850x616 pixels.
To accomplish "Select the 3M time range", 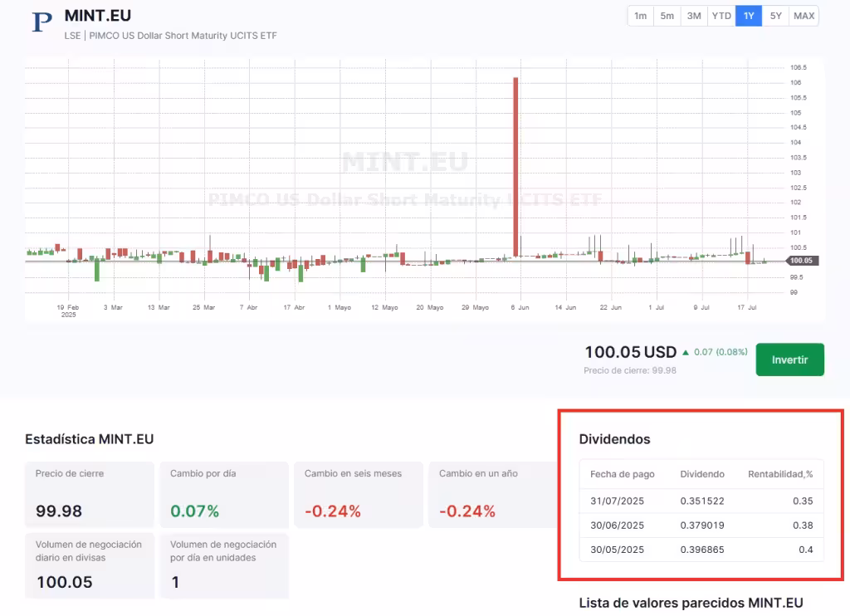I will 694,16.
